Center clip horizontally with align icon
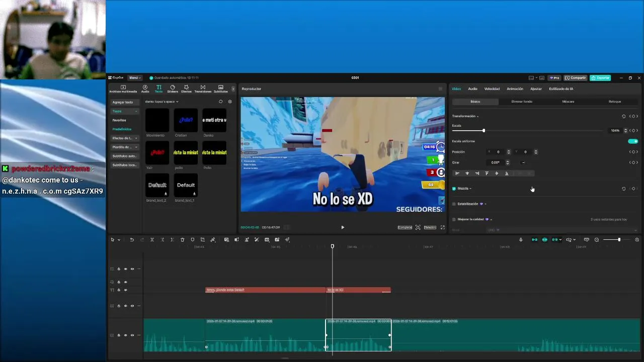This screenshot has height=362, width=644. point(467,173)
